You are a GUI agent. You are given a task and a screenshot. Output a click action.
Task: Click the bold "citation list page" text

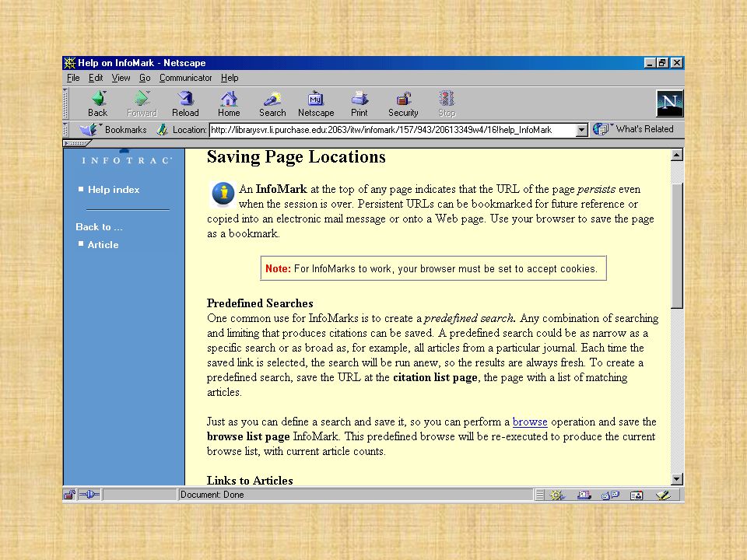click(x=435, y=378)
